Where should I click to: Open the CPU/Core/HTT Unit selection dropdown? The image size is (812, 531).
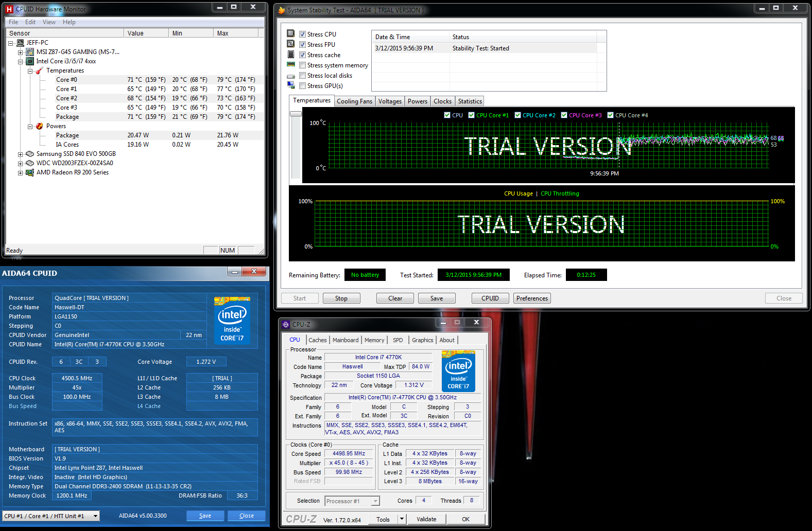click(x=95, y=516)
